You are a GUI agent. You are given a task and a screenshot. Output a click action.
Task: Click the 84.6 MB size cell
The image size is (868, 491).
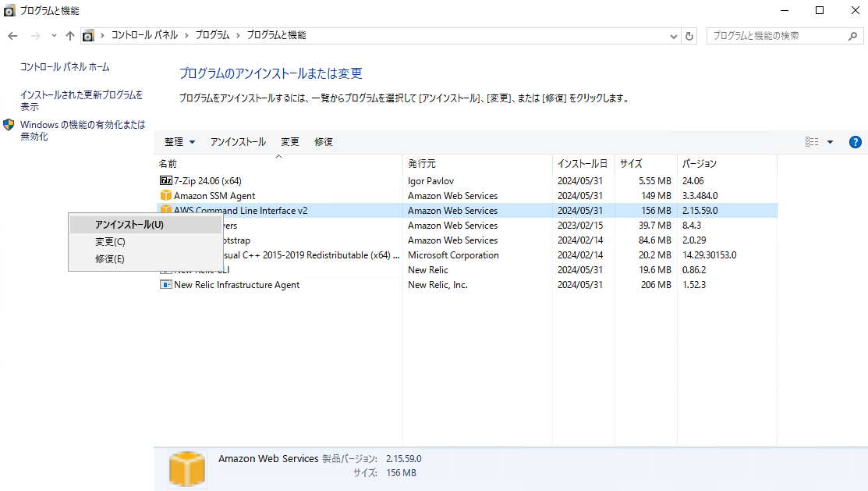(655, 240)
